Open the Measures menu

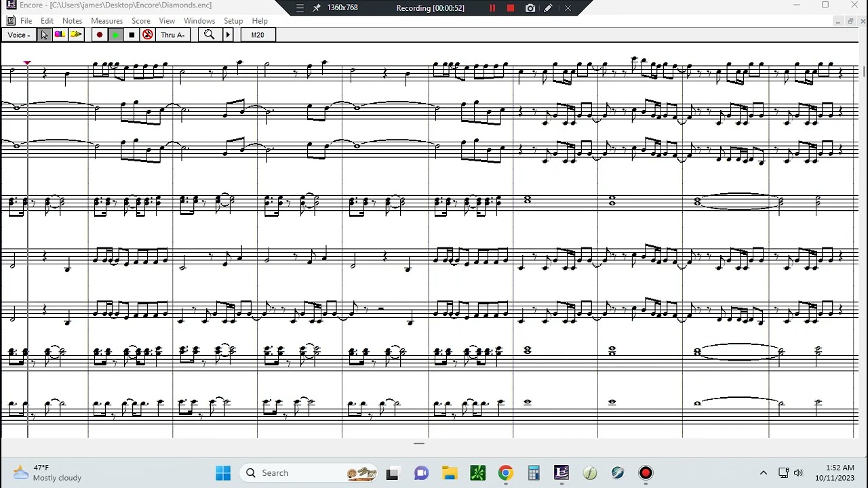[106, 21]
